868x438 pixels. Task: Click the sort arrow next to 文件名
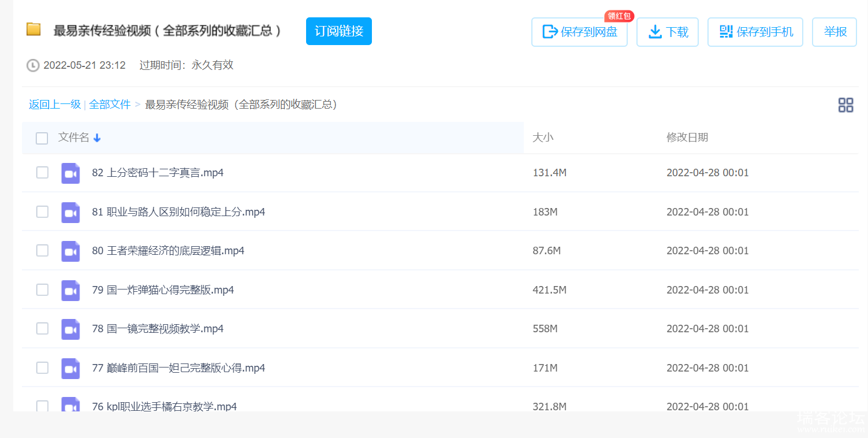click(x=97, y=138)
